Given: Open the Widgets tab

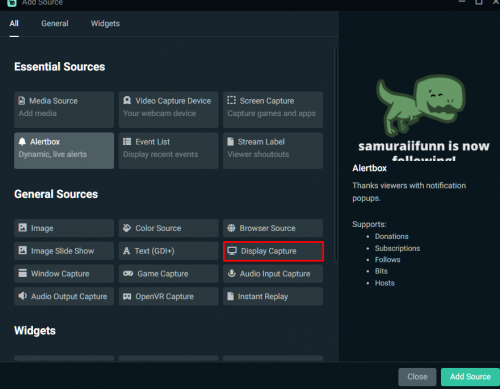Looking at the screenshot, I should [x=105, y=23].
